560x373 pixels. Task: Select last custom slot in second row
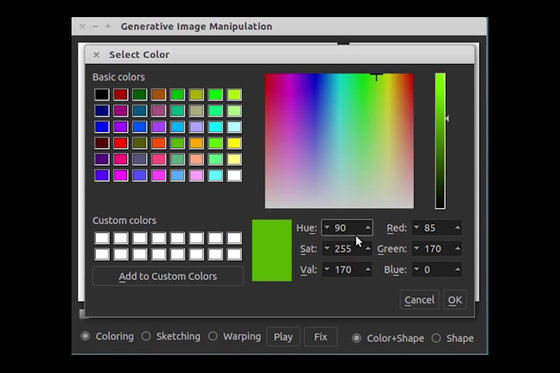tap(234, 254)
